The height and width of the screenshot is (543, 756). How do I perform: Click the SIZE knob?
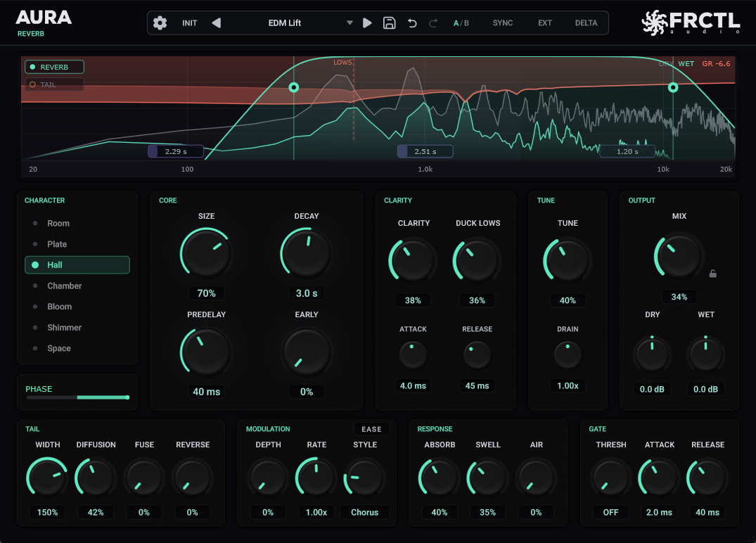coord(206,253)
